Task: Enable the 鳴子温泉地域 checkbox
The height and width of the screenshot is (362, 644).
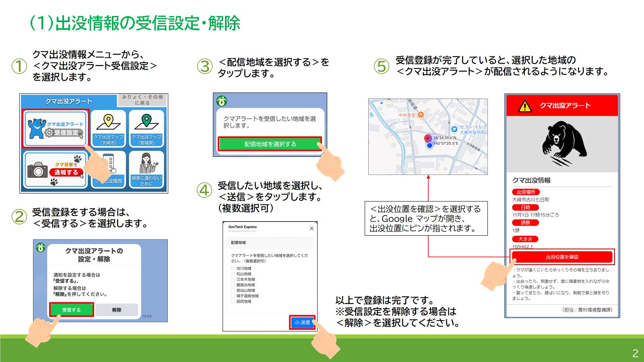Action: coord(233,296)
